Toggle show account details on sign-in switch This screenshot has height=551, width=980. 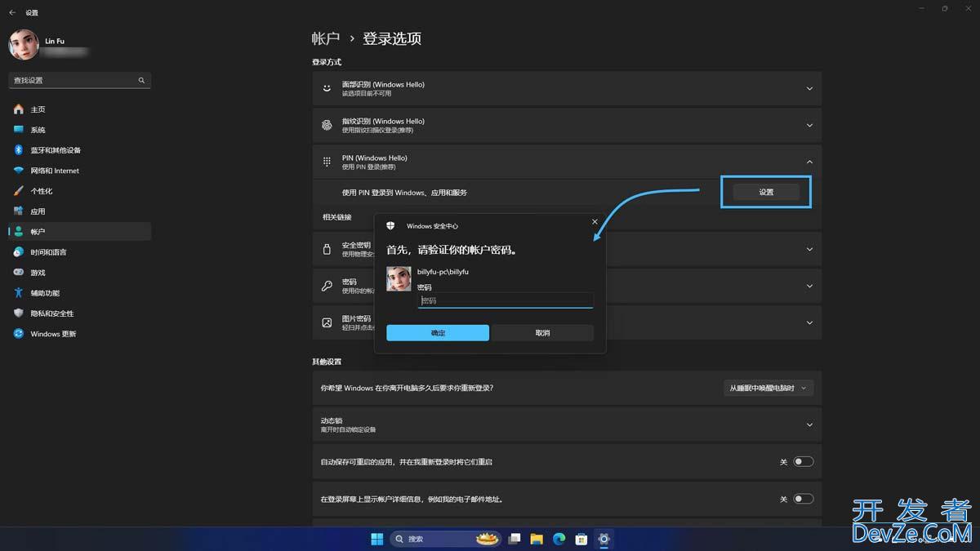pyautogui.click(x=804, y=499)
